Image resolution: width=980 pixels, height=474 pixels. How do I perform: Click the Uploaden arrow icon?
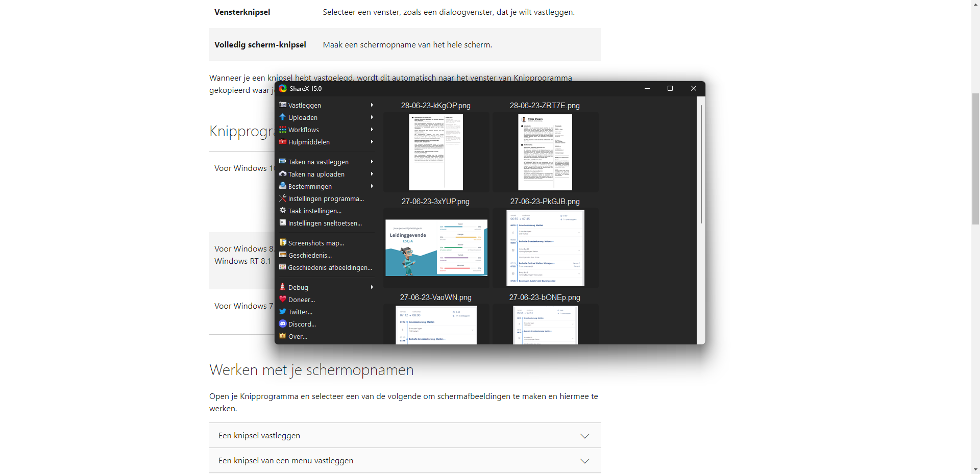282,117
